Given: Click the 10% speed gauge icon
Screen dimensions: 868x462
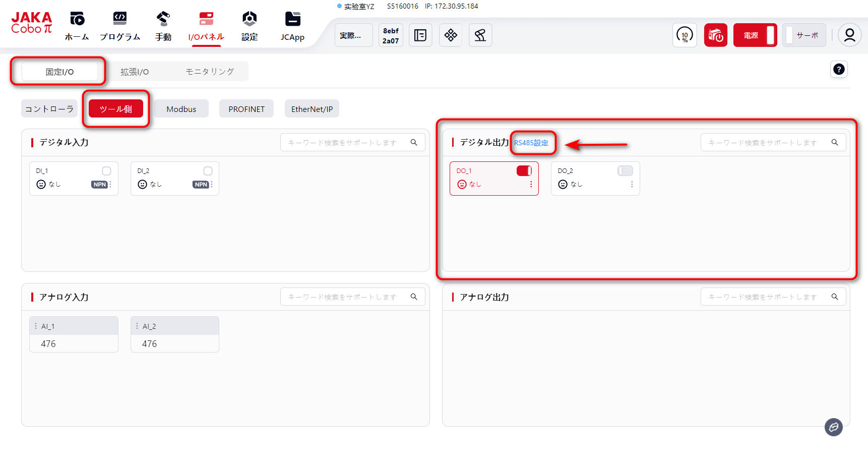Looking at the screenshot, I should click(x=684, y=35).
